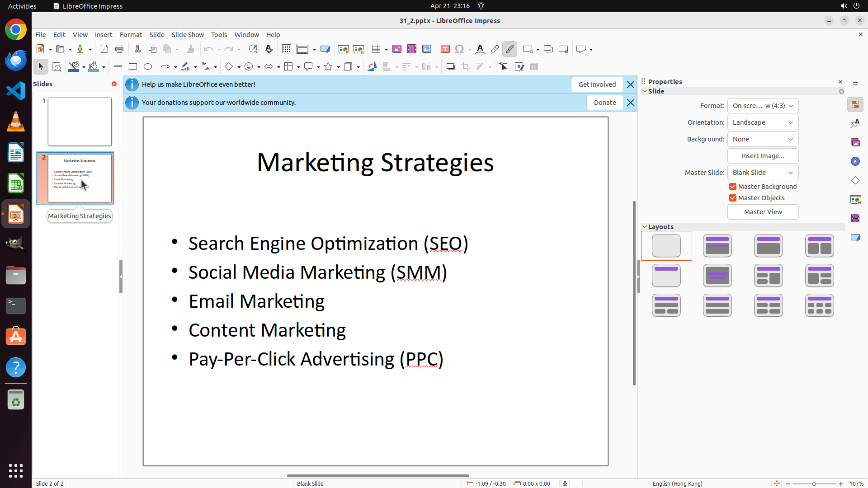Expand the Orientation combo box

[763, 122]
